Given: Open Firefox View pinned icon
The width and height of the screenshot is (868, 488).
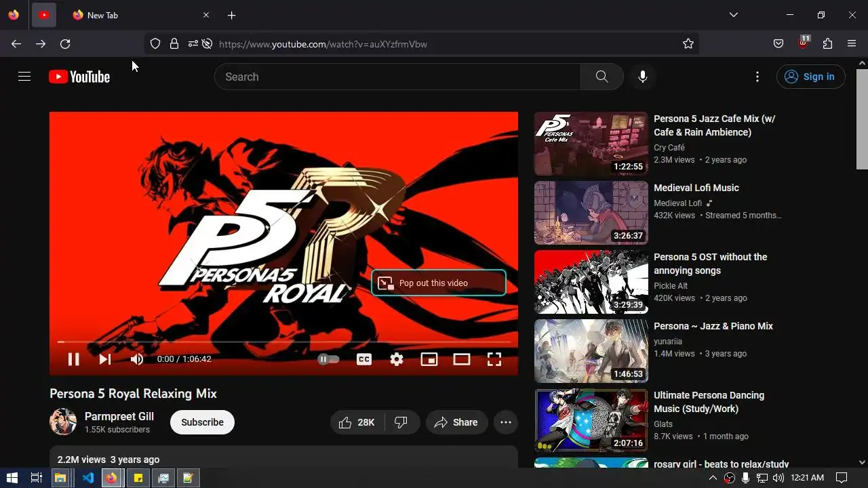Looking at the screenshot, I should click(x=14, y=15).
